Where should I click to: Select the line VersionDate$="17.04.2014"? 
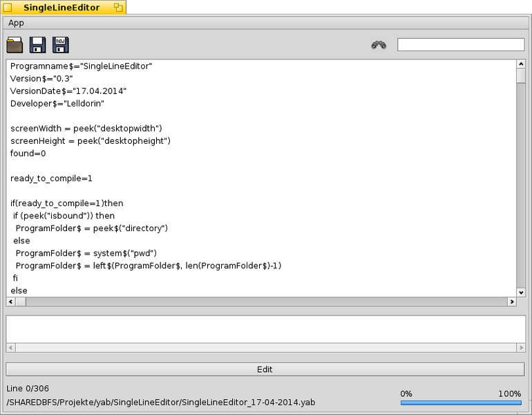[x=68, y=91]
